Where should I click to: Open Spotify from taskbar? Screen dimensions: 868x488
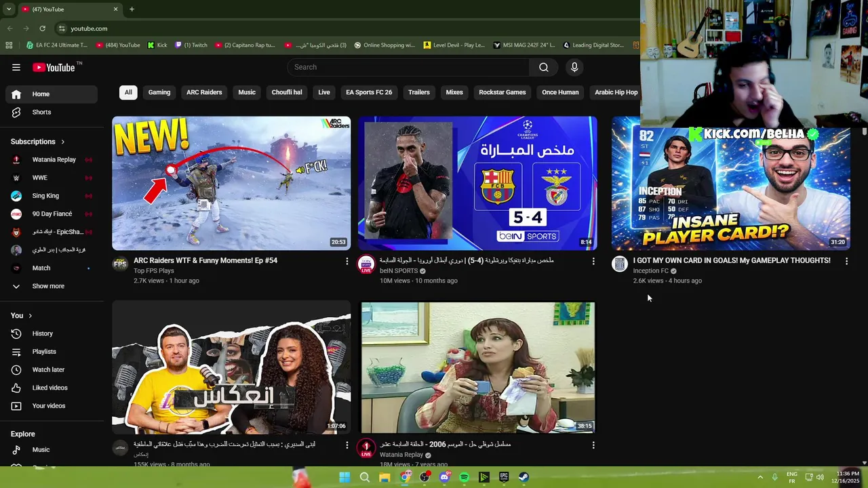[x=464, y=477]
